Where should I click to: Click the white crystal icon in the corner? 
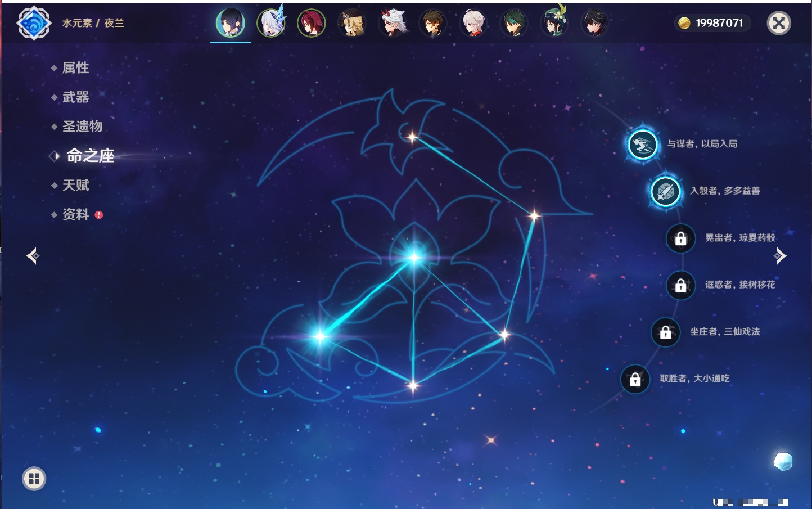tap(783, 461)
